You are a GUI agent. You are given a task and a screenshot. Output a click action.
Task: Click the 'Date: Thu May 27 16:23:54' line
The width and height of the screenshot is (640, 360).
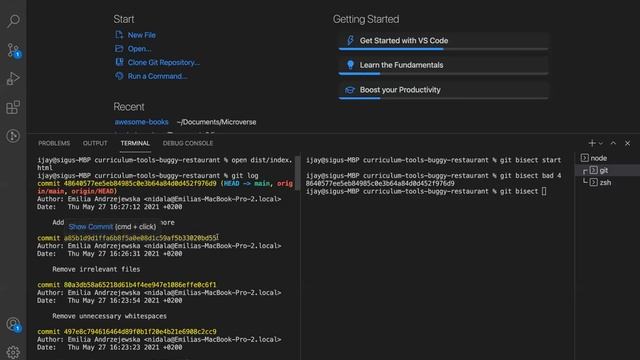pos(109,301)
